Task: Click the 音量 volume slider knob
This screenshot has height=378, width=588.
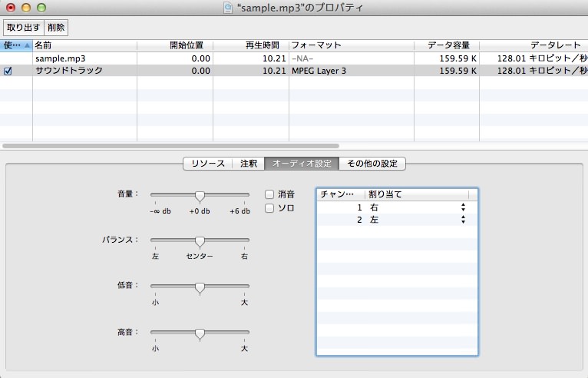Action: click(x=200, y=196)
